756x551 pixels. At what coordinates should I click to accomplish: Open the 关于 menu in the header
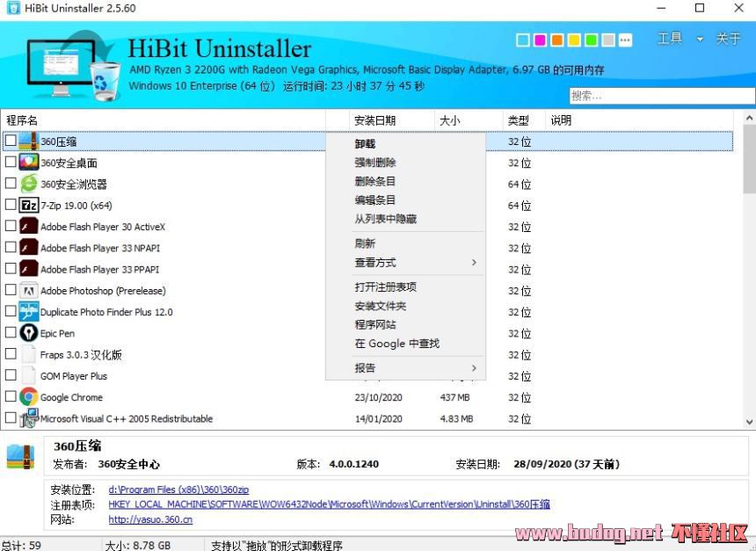[728, 39]
